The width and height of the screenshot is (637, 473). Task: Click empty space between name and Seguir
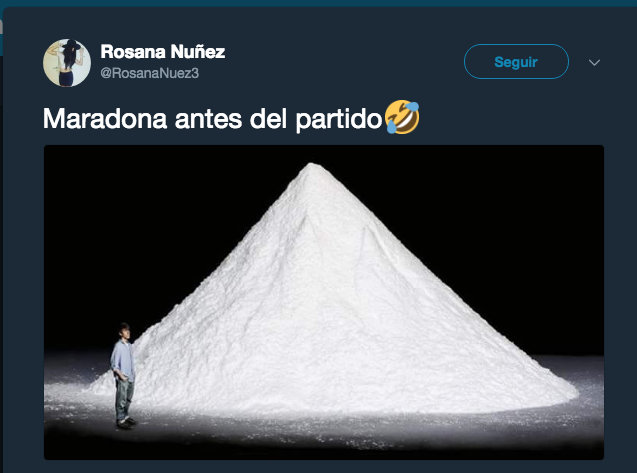(x=345, y=62)
